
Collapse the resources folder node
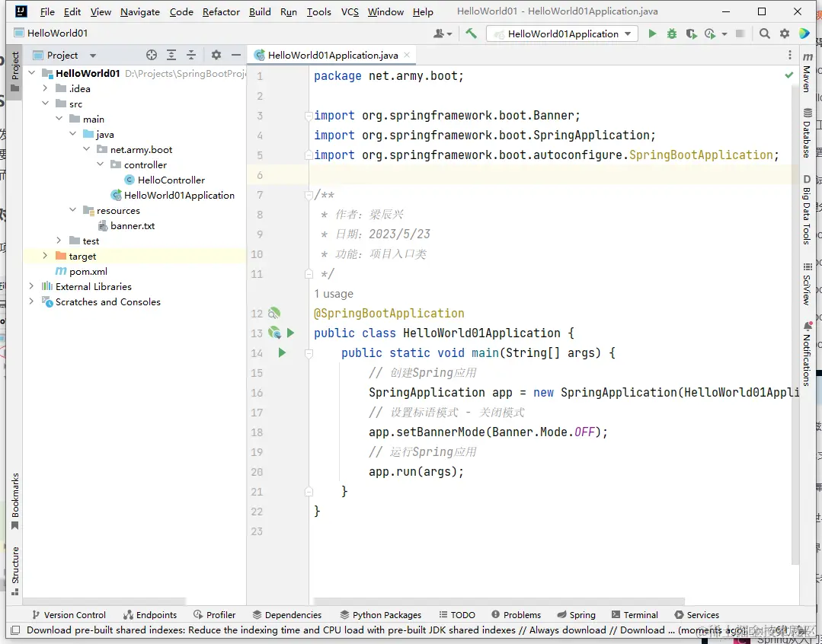tap(73, 210)
